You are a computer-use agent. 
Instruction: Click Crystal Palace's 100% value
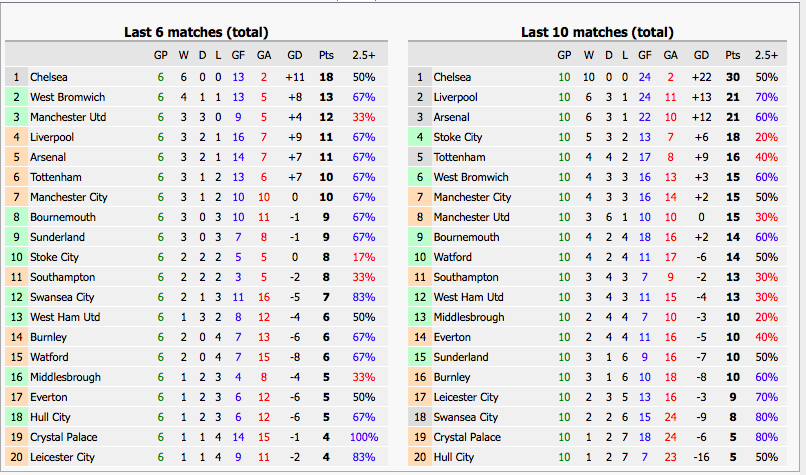click(x=363, y=437)
